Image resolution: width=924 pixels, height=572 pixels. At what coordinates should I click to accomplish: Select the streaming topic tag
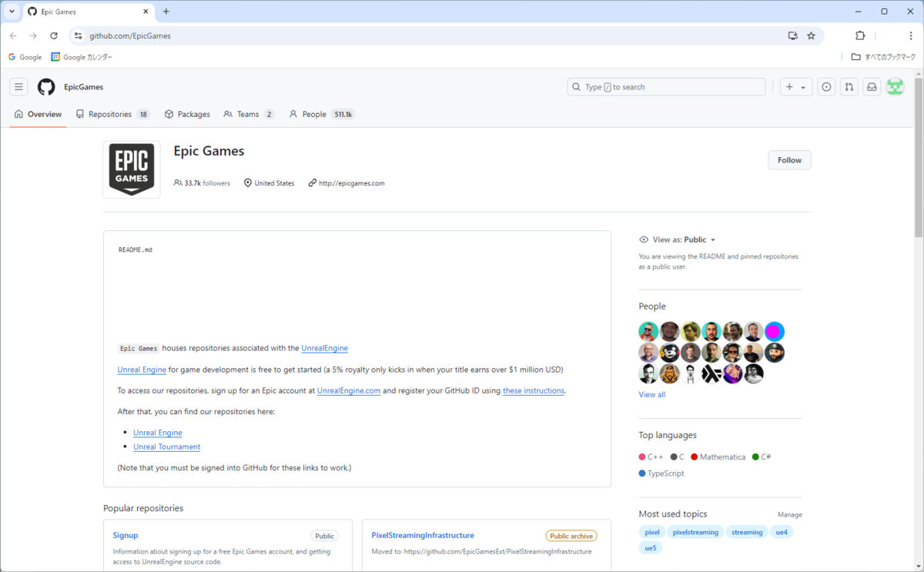pos(747,532)
